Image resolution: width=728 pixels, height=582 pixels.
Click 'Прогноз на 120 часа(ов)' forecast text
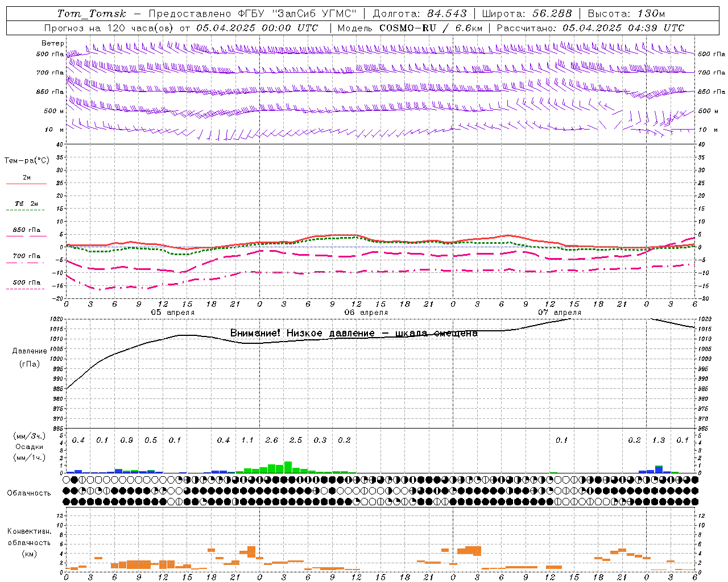click(x=110, y=28)
